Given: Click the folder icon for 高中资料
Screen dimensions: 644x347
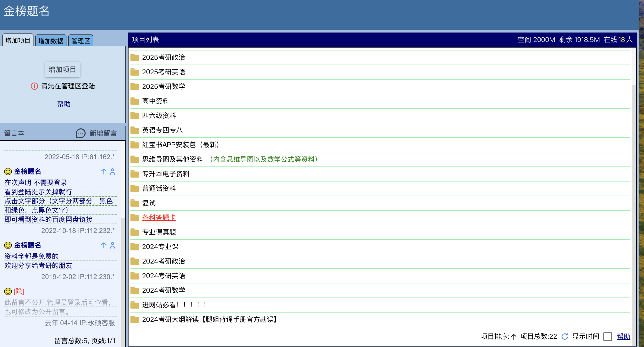Looking at the screenshot, I should (x=135, y=101).
